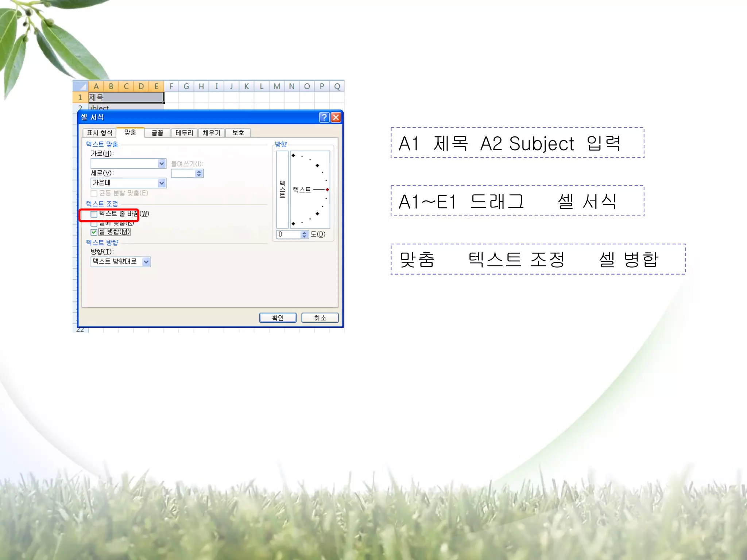Close the 셀 서식 dialog
Image resolution: width=747 pixels, height=560 pixels.
coord(336,117)
